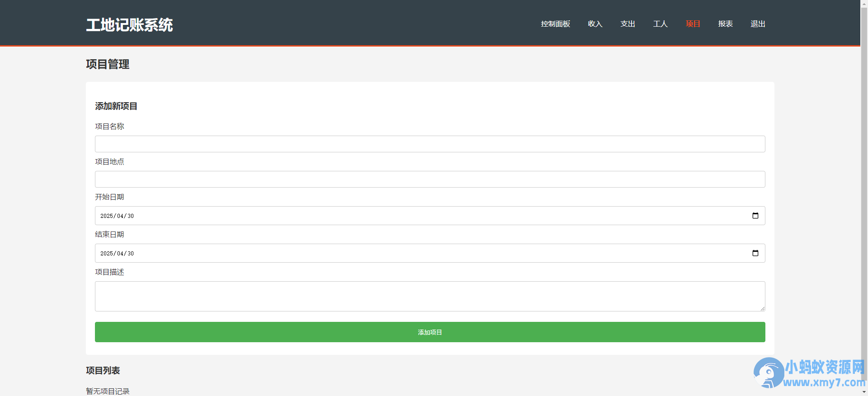Focus the 项目名称 input field
This screenshot has height=396, width=868.
(x=430, y=144)
